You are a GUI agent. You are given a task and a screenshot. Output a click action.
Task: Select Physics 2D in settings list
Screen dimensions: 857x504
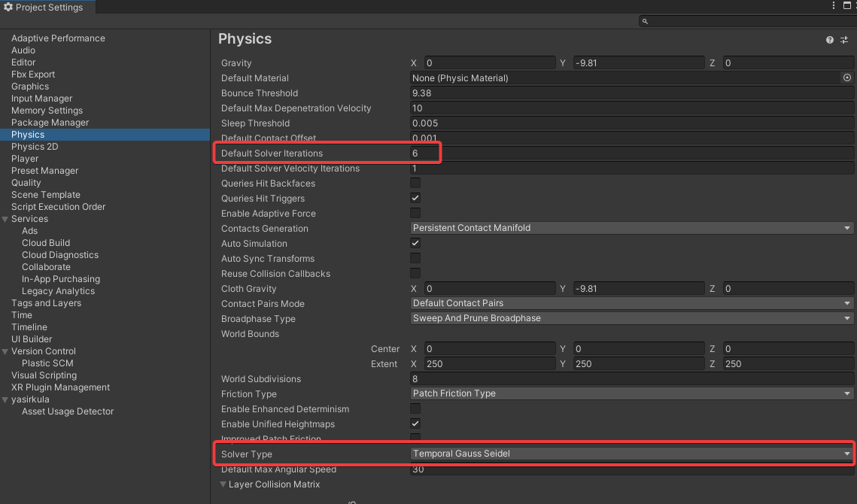coord(35,147)
